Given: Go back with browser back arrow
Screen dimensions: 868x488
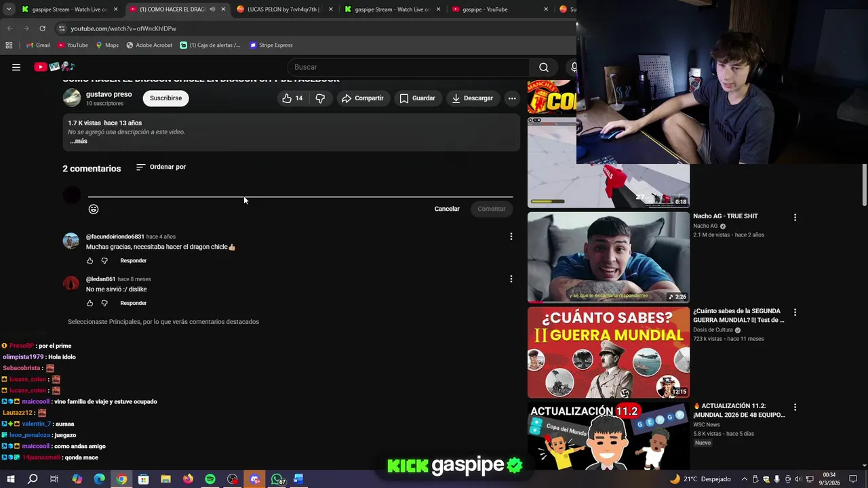Looking at the screenshot, I should click(x=9, y=28).
